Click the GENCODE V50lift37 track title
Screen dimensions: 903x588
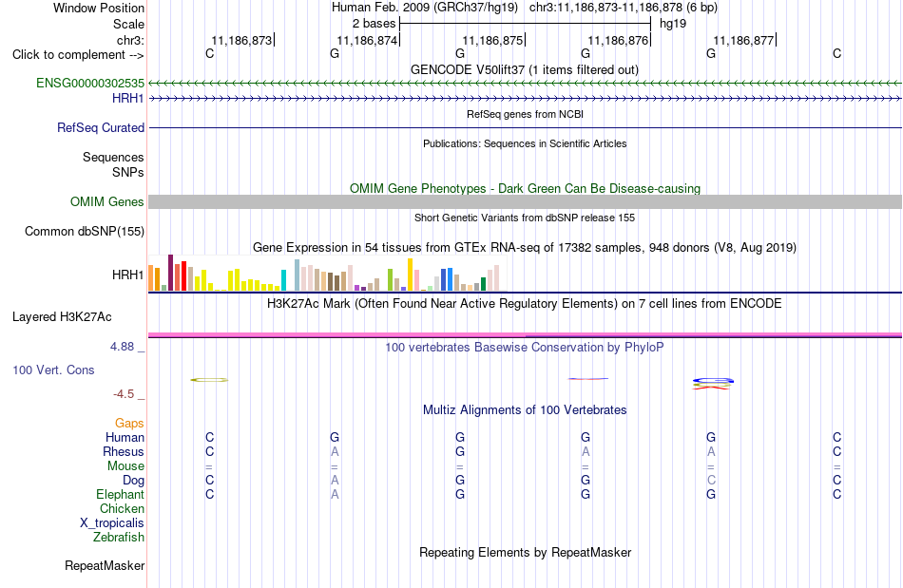525,69
